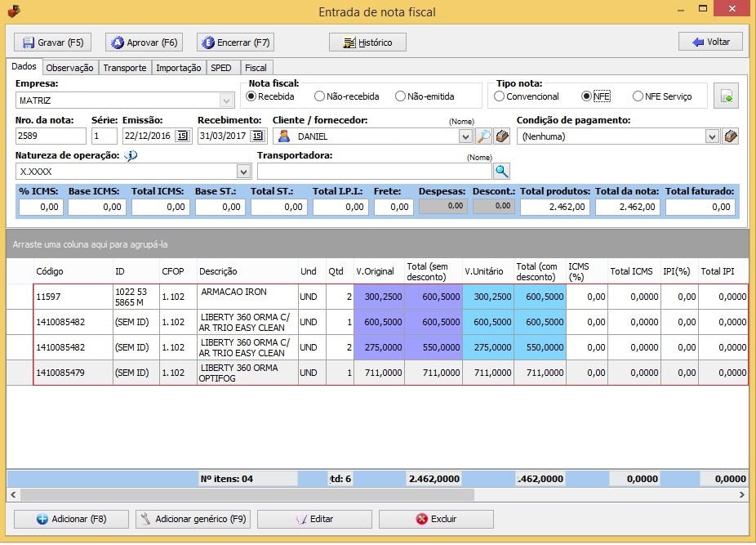
Task: Open the Cliente / fornecedor dropdown list
Action: click(x=465, y=136)
